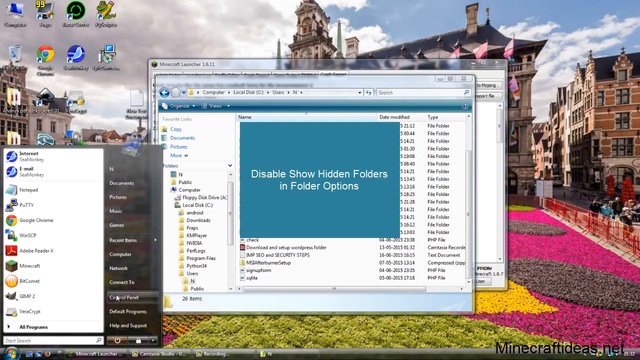Click Explorer Search box
640x360 pixels.
coord(423,93)
